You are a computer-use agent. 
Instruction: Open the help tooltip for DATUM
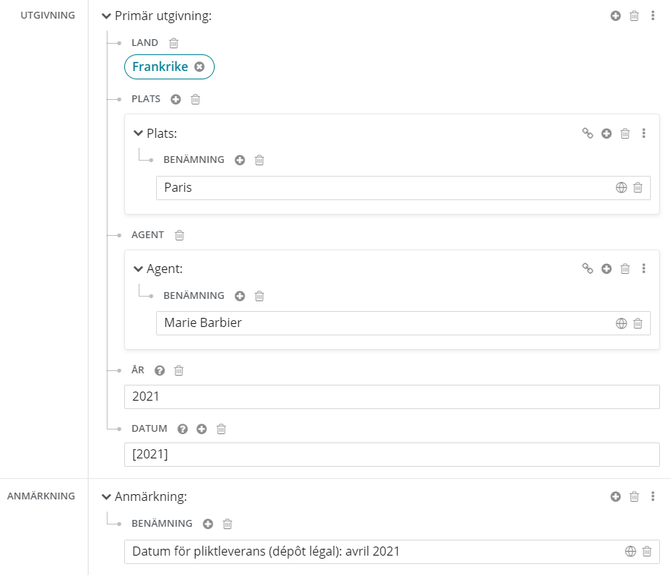182,429
